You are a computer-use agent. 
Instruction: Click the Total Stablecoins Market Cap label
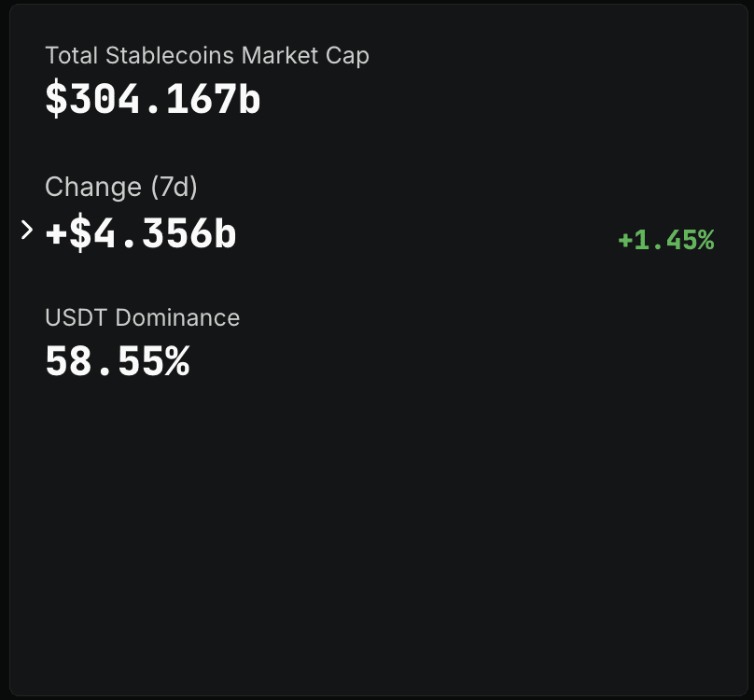[206, 55]
